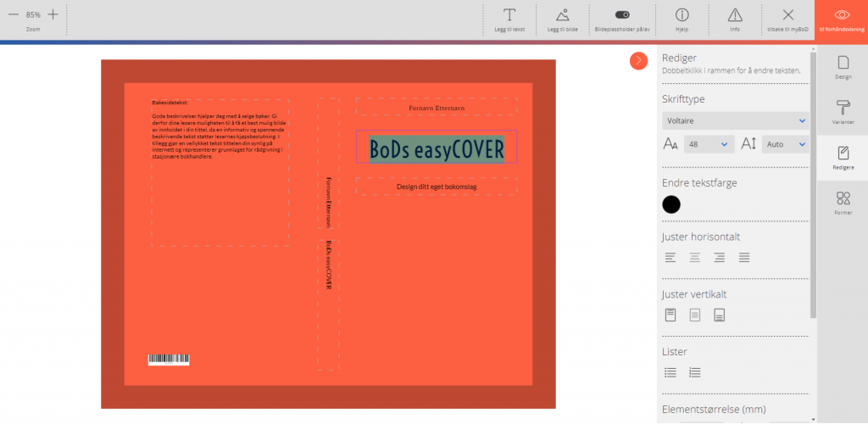
Task: Align text left horizontally
Action: (670, 258)
